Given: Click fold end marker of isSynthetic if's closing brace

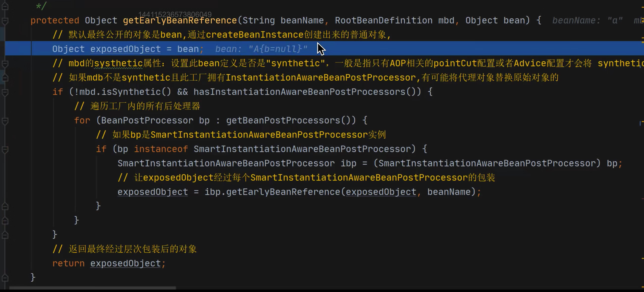Looking at the screenshot, I should click(5, 235).
